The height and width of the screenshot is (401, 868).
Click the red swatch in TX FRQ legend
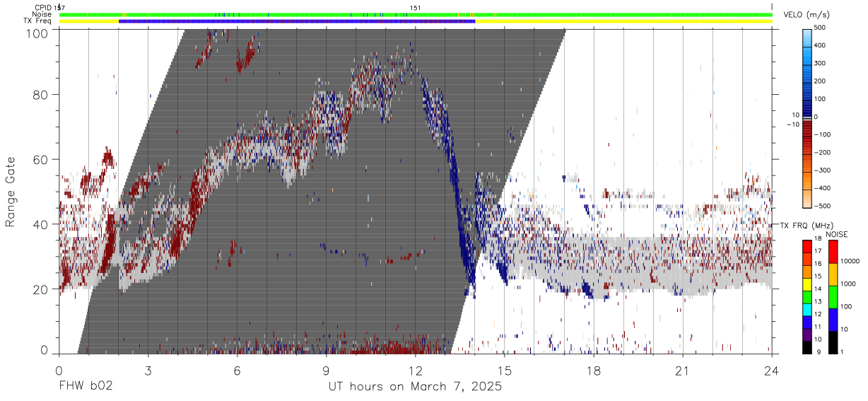tap(807, 246)
